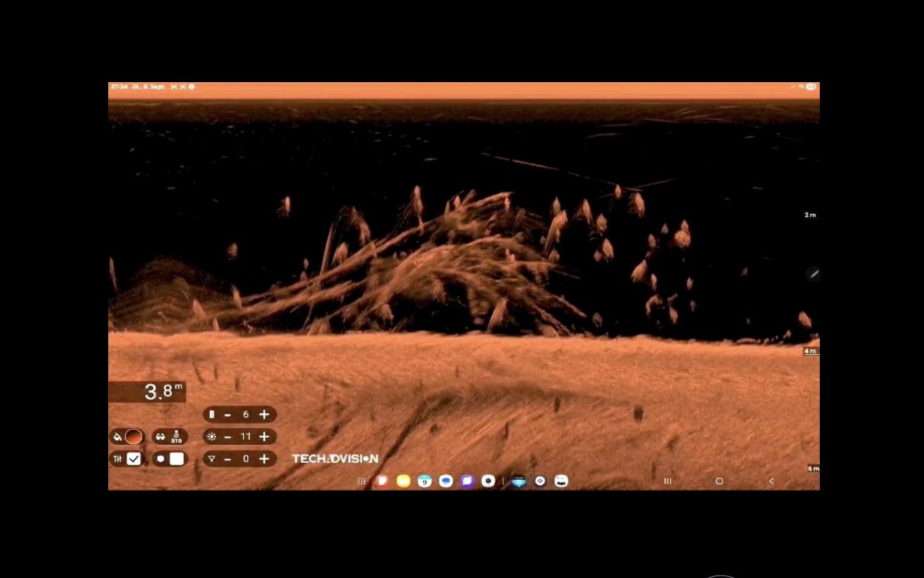Viewport: 924px width, 578px height.
Task: Toggle the white recording square
Action: click(x=176, y=459)
